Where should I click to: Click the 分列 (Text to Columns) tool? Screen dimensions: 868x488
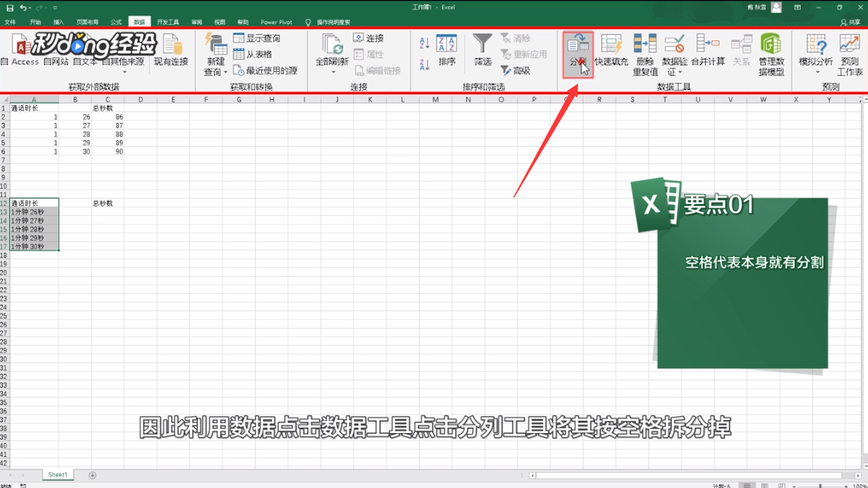click(578, 54)
